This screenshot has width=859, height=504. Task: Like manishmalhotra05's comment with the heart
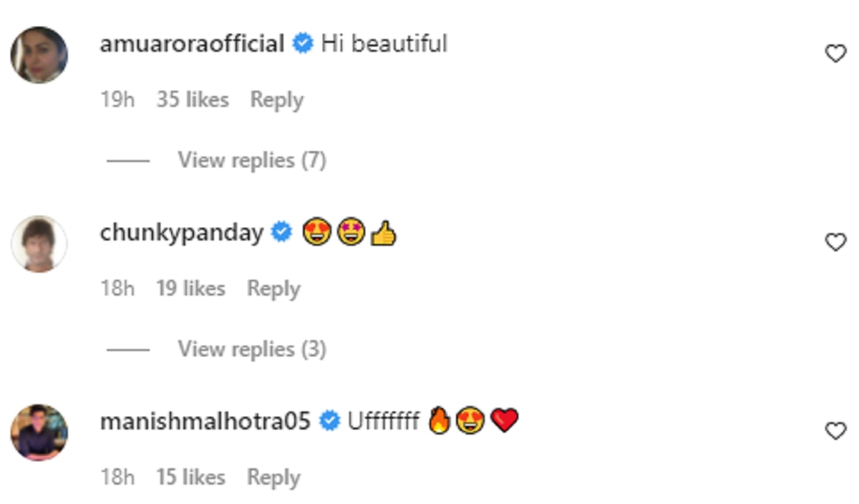tap(835, 431)
